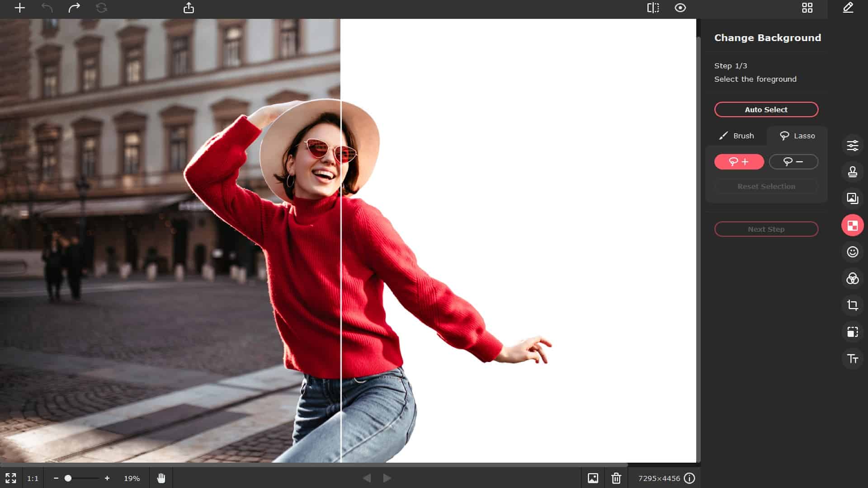Viewport: 868px width, 488px height.
Task: Toggle the eye preview original
Action: pyautogui.click(x=680, y=8)
